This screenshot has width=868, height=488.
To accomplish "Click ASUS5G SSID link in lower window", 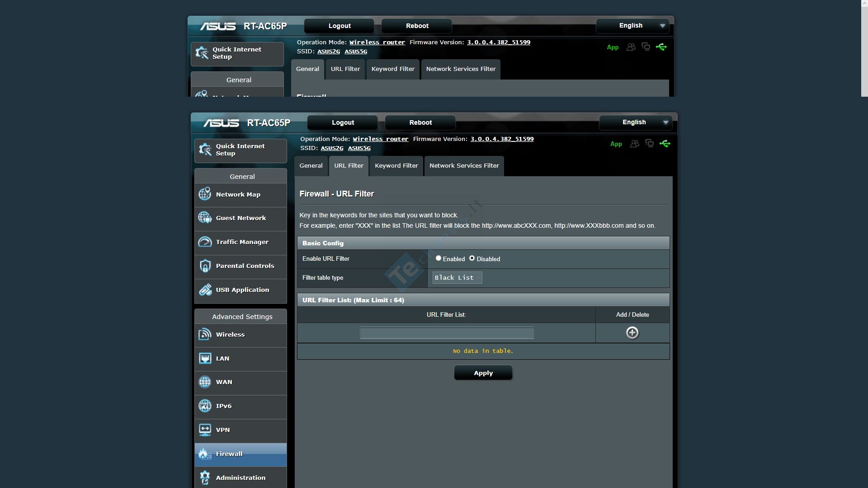I will coord(359,148).
